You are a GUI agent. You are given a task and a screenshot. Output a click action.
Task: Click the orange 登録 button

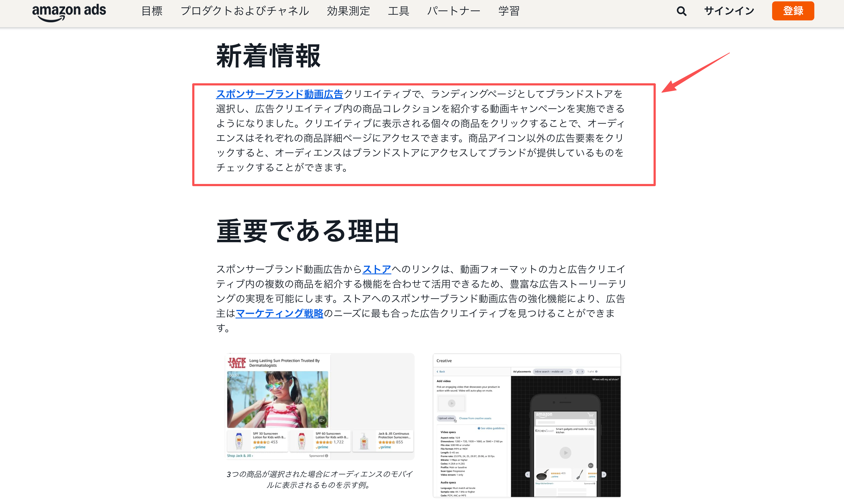[793, 11]
